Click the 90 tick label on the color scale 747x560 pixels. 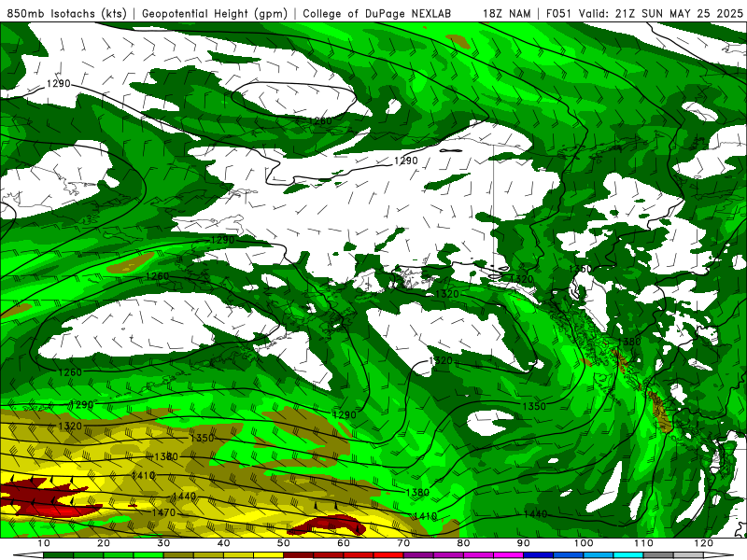(x=524, y=543)
